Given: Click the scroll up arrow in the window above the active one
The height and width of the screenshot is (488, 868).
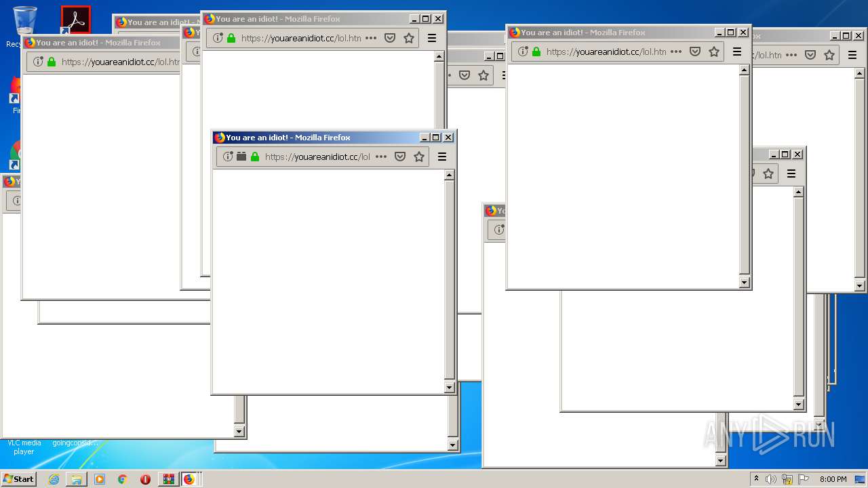Looking at the screenshot, I should (439, 57).
